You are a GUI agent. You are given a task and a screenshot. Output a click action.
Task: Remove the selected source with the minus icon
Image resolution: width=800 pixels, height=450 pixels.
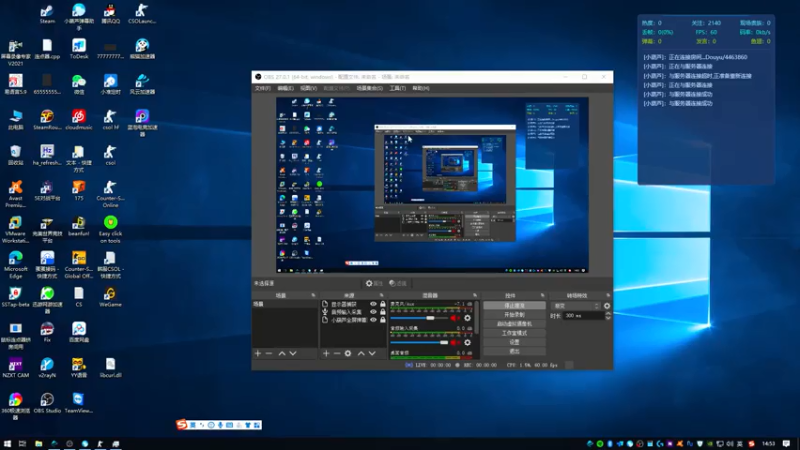337,353
